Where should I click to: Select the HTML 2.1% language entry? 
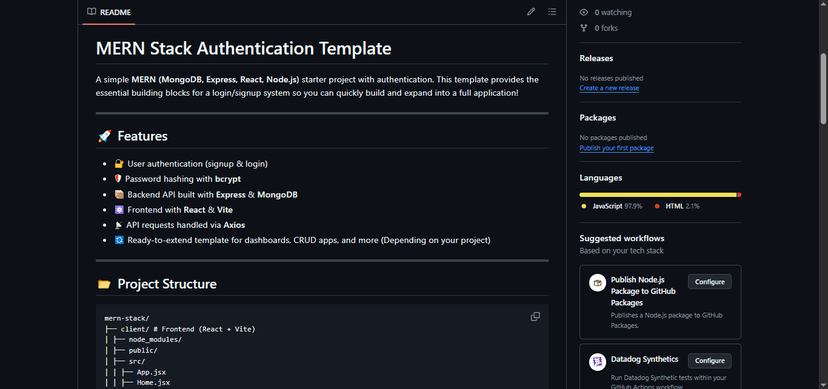677,206
